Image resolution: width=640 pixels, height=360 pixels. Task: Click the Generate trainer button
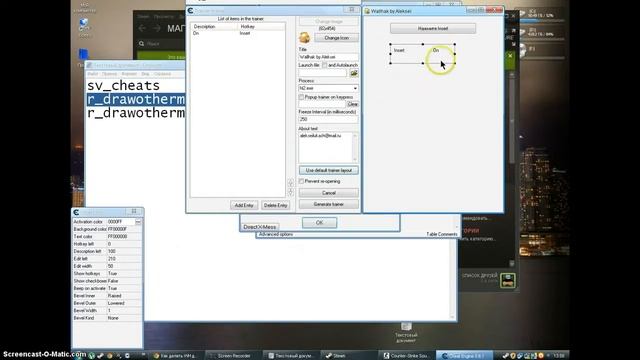(x=329, y=204)
